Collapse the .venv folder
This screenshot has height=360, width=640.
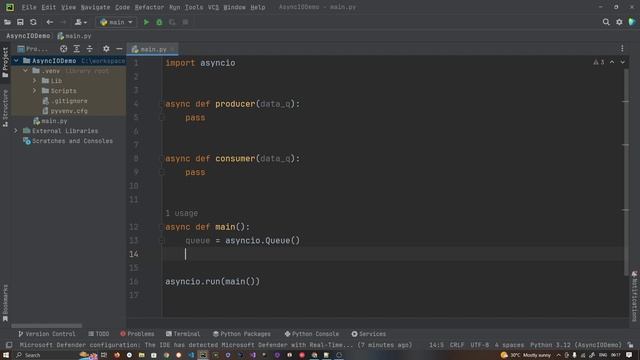26,71
